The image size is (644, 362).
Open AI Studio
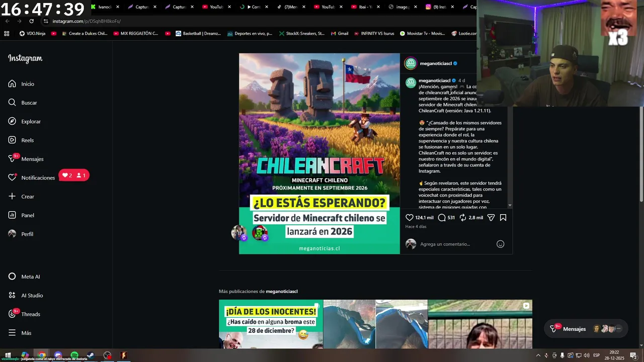(25, 296)
